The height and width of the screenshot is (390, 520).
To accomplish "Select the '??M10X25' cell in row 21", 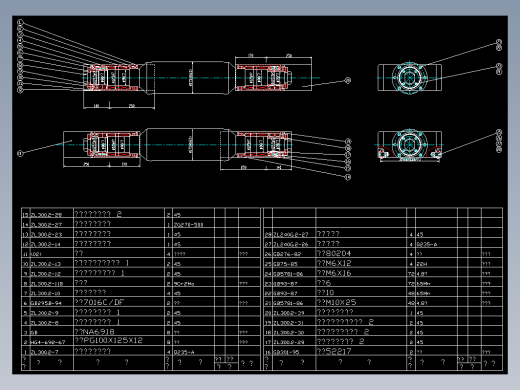I will click(336, 302).
